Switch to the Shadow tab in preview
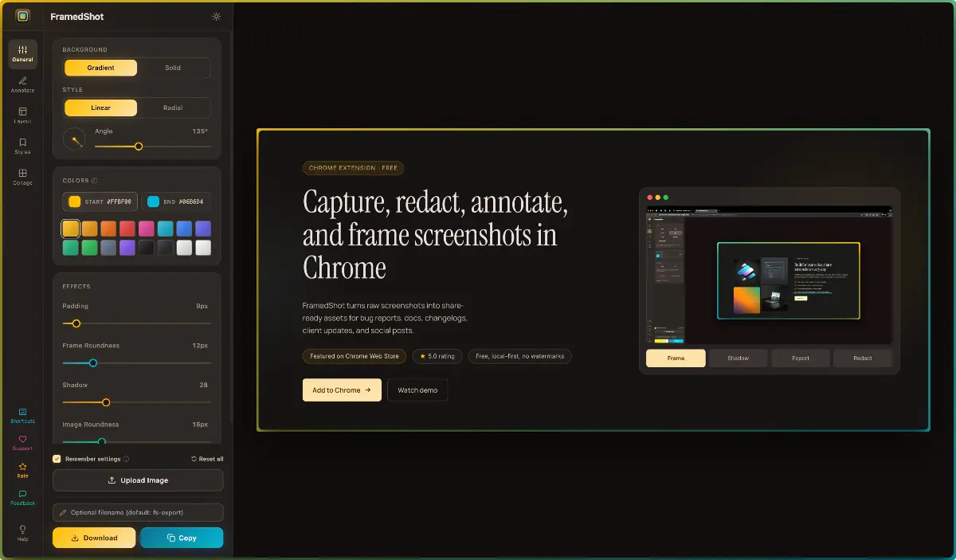This screenshot has height=560, width=956. [738, 358]
